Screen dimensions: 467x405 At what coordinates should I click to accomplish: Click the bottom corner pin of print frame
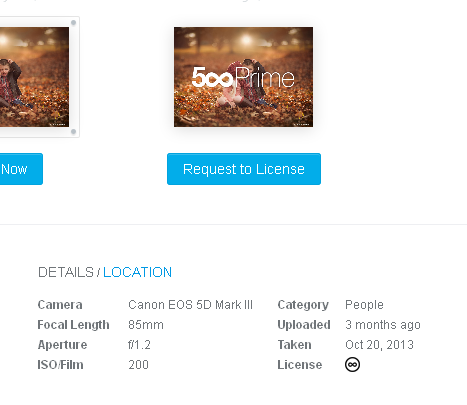(74, 132)
